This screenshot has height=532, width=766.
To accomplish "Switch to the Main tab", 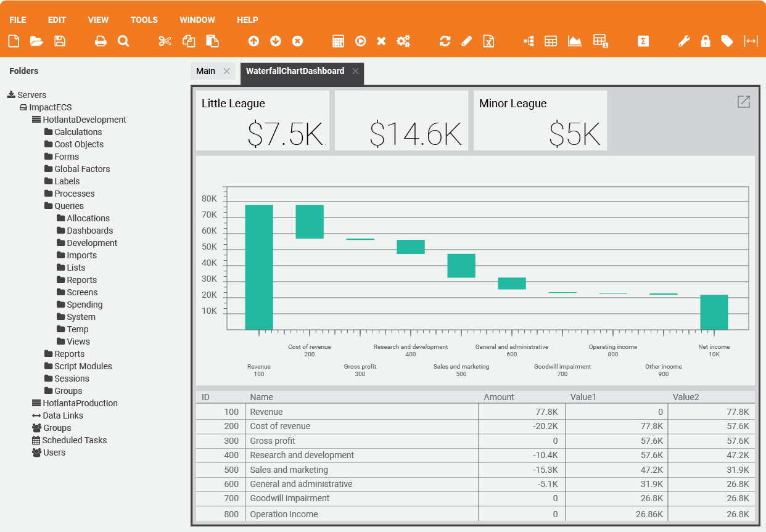I will click(205, 71).
